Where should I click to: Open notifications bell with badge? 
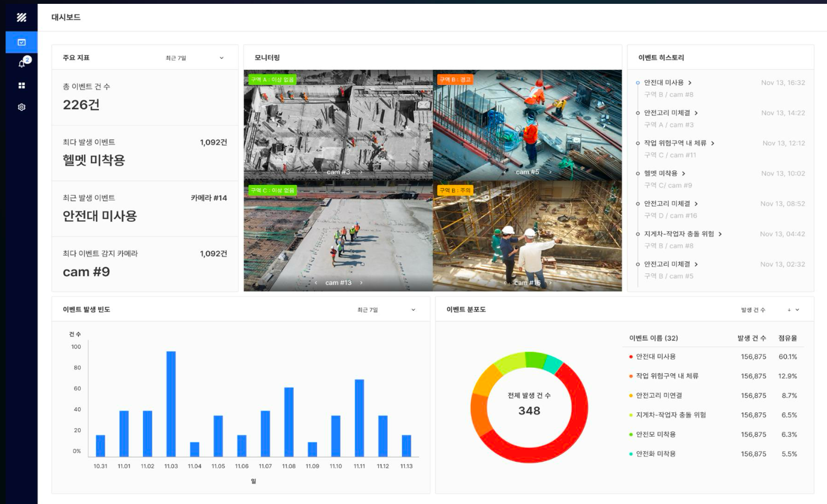coord(22,64)
